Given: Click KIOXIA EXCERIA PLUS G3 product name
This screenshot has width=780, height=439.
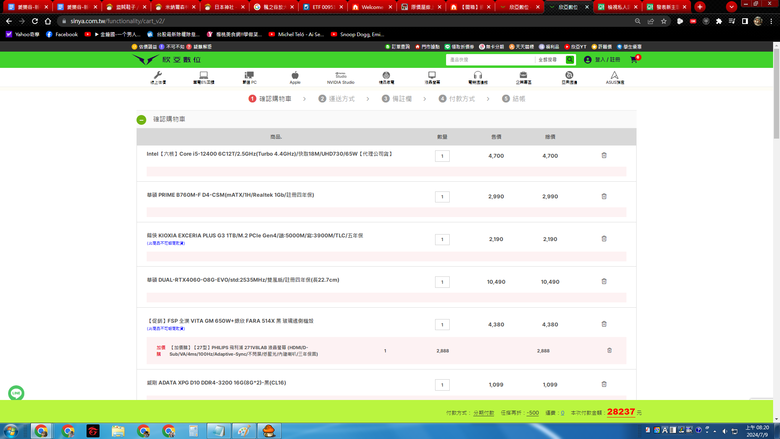Looking at the screenshot, I should click(x=255, y=236).
